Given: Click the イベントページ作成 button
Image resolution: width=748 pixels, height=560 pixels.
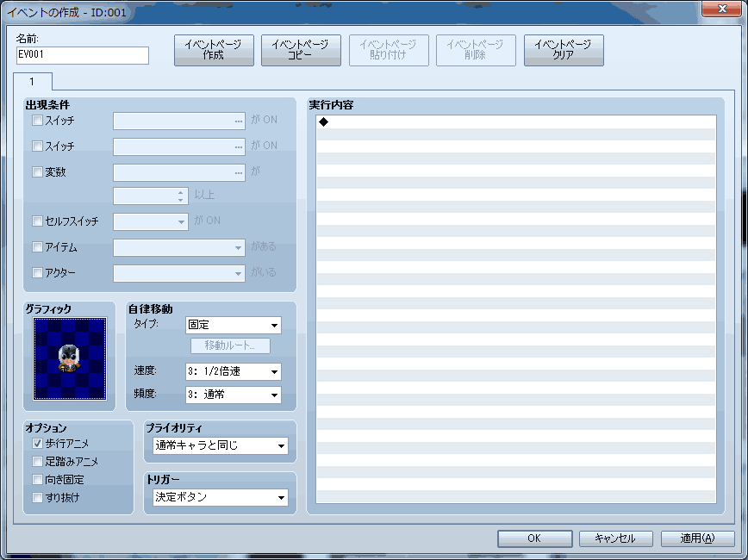Looking at the screenshot, I should click(x=214, y=50).
